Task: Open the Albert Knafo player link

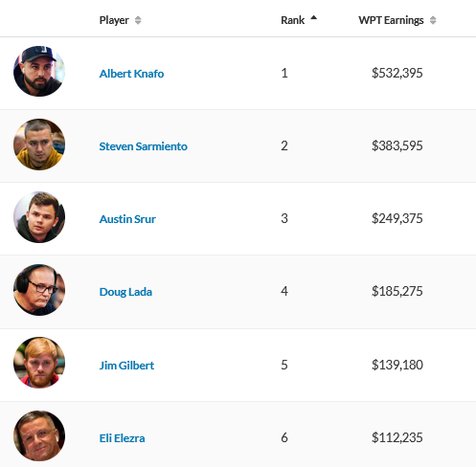Action: [x=131, y=74]
